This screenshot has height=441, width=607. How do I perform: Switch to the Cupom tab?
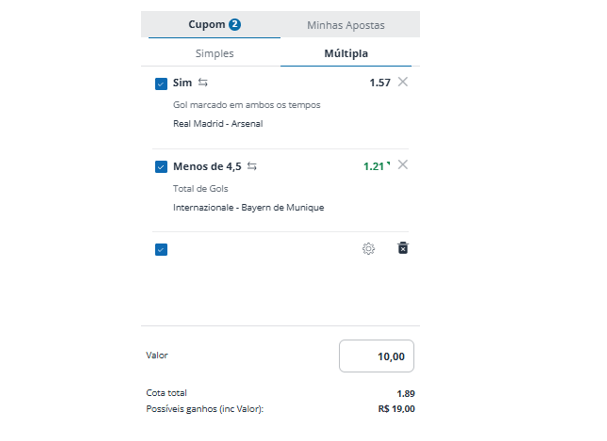[x=207, y=24]
